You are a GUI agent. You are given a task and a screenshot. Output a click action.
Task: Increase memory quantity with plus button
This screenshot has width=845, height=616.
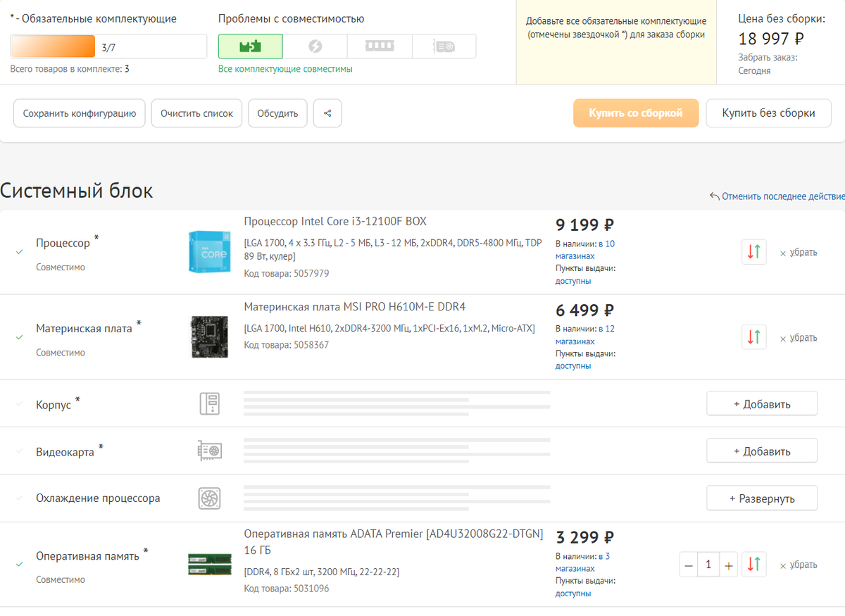729,565
